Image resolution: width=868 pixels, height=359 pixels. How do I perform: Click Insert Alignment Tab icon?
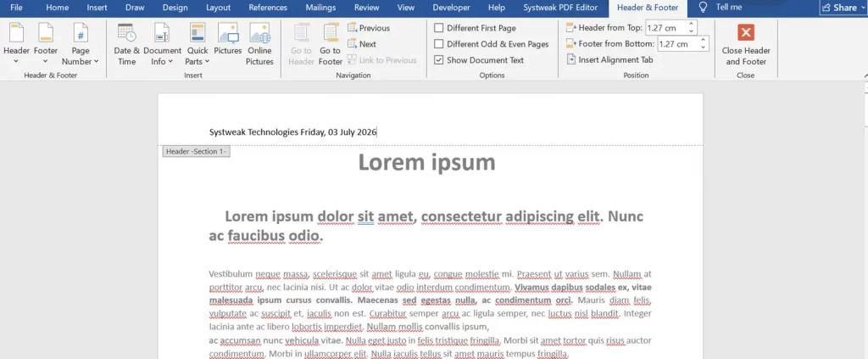tap(571, 59)
